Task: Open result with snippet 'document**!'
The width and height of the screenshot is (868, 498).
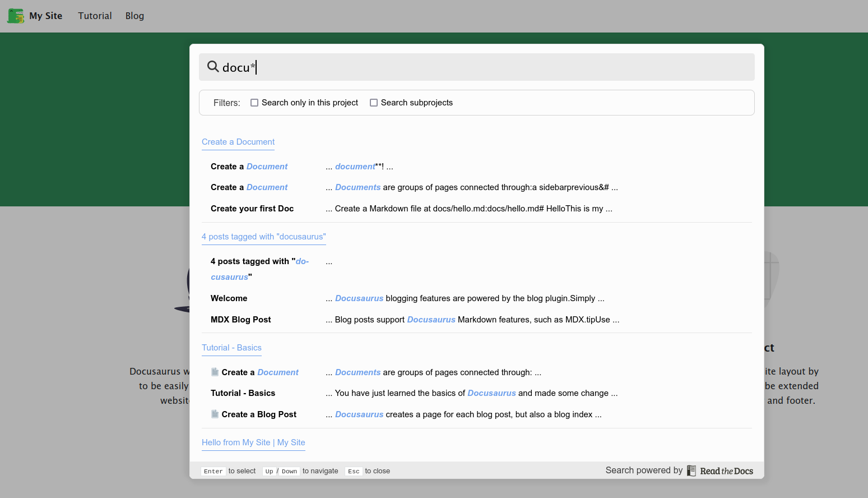Action: coord(477,167)
